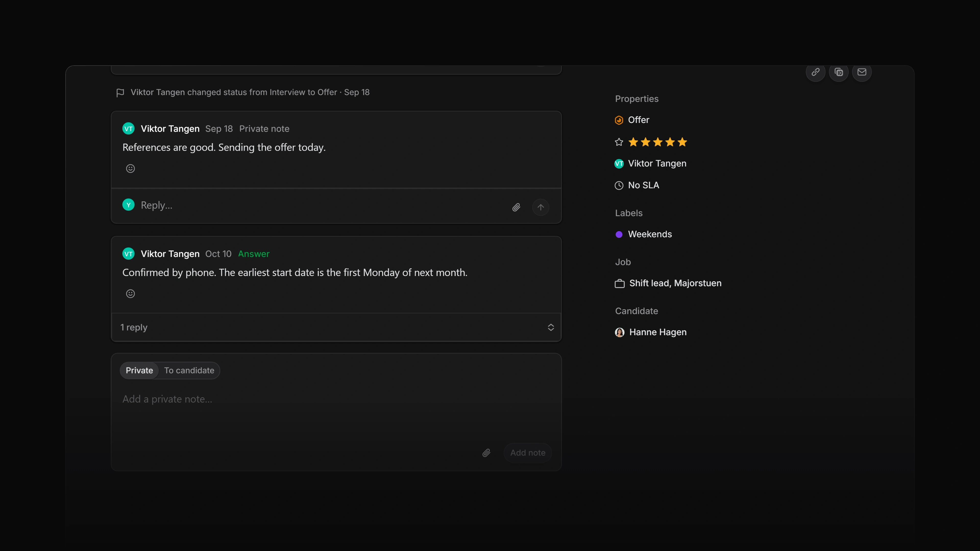Attach a file in the Reply box

point(516,207)
